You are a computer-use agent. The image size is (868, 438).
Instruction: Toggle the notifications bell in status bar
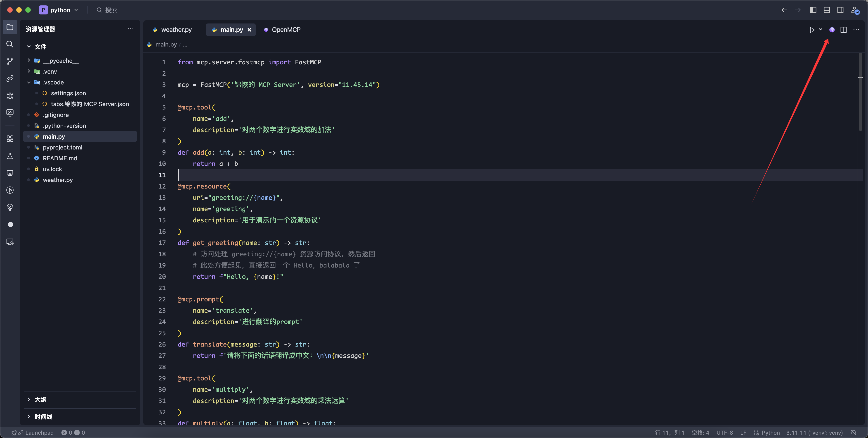[853, 433]
